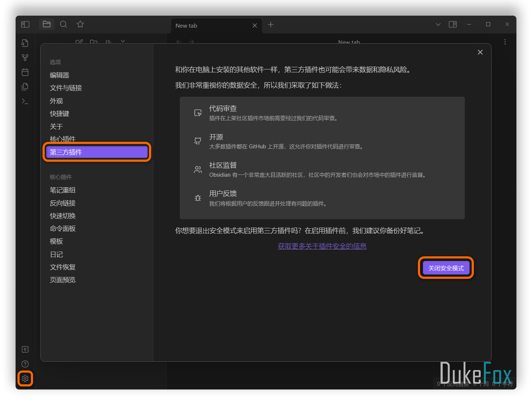Close the settings dialog with the X

point(480,52)
